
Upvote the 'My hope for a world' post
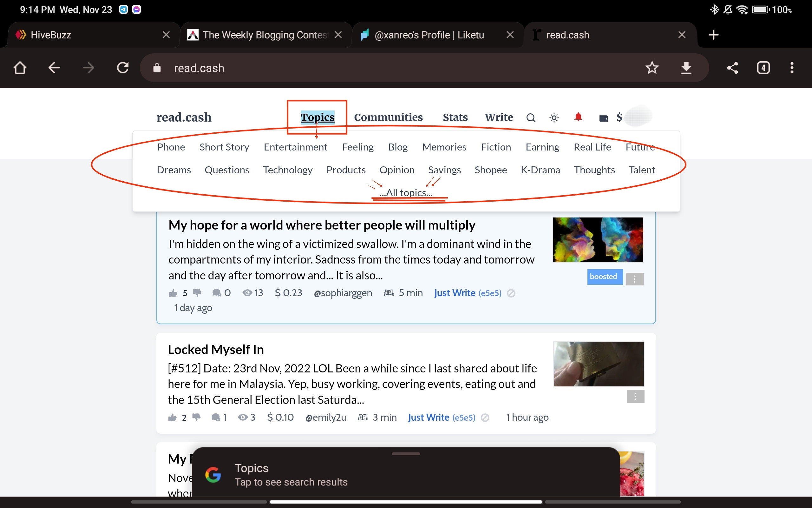(173, 293)
